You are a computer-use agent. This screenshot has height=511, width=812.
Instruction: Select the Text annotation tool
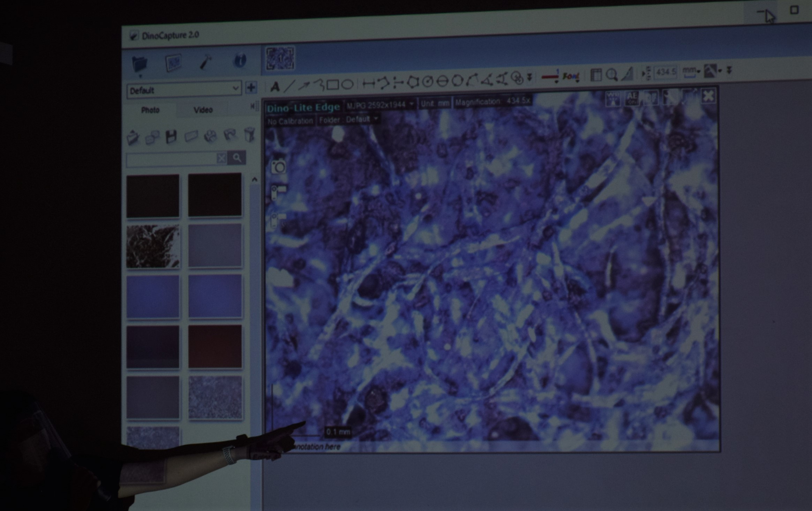[x=275, y=87]
